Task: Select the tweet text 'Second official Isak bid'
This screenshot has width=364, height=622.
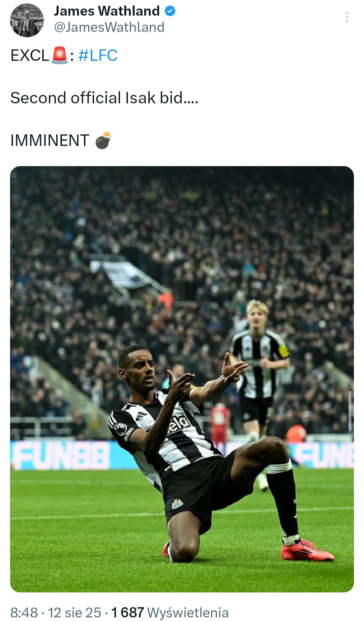Action: coord(96,98)
